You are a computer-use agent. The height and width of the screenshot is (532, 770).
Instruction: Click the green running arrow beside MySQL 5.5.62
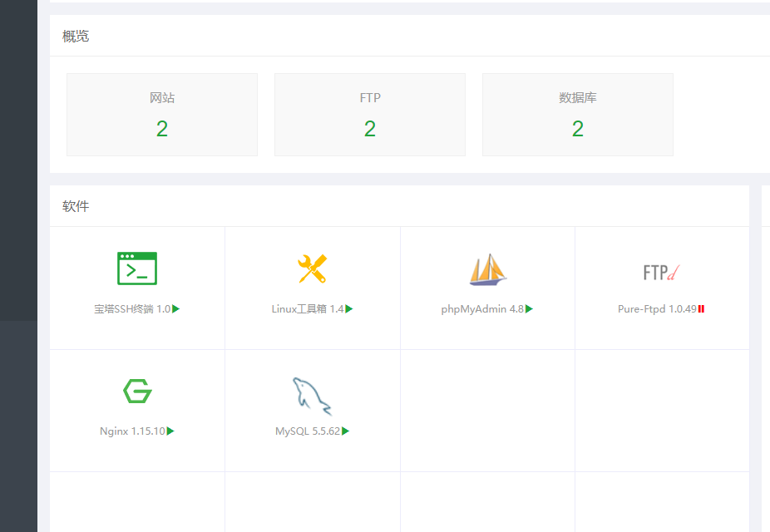coord(345,431)
